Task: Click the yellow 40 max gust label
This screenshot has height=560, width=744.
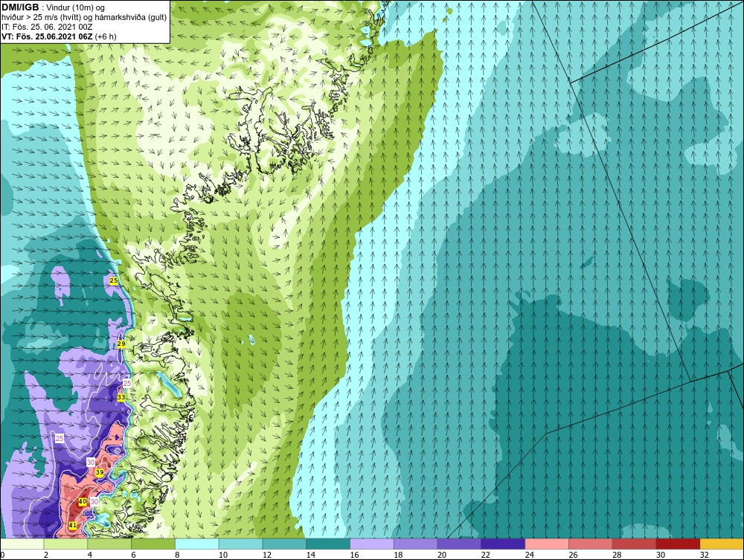Action: (x=82, y=501)
